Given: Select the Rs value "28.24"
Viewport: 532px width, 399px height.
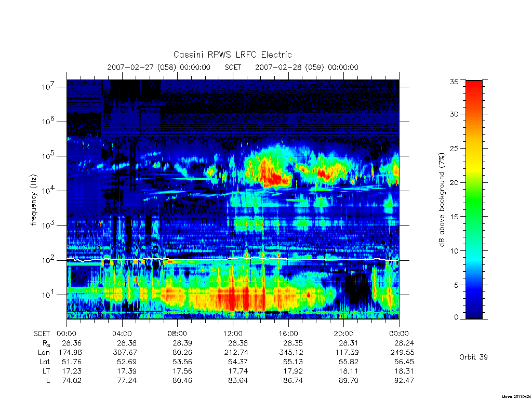Looking at the screenshot, I should [404, 343].
